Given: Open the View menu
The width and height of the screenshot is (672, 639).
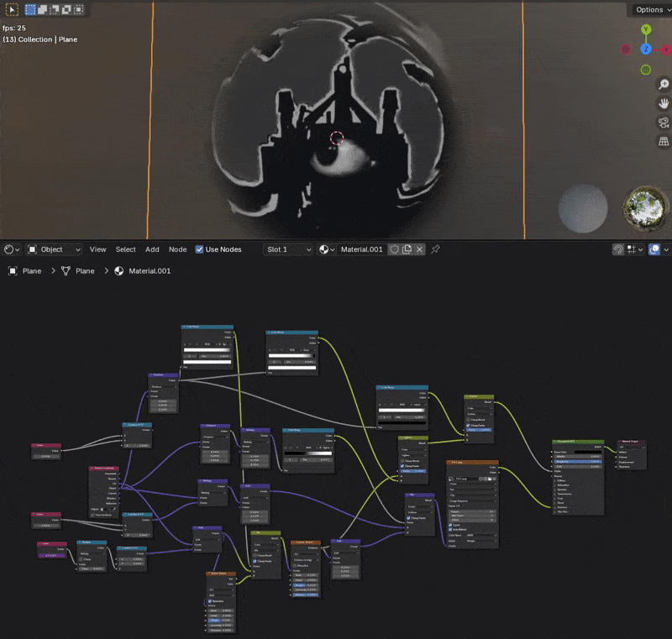Looking at the screenshot, I should [97, 249].
